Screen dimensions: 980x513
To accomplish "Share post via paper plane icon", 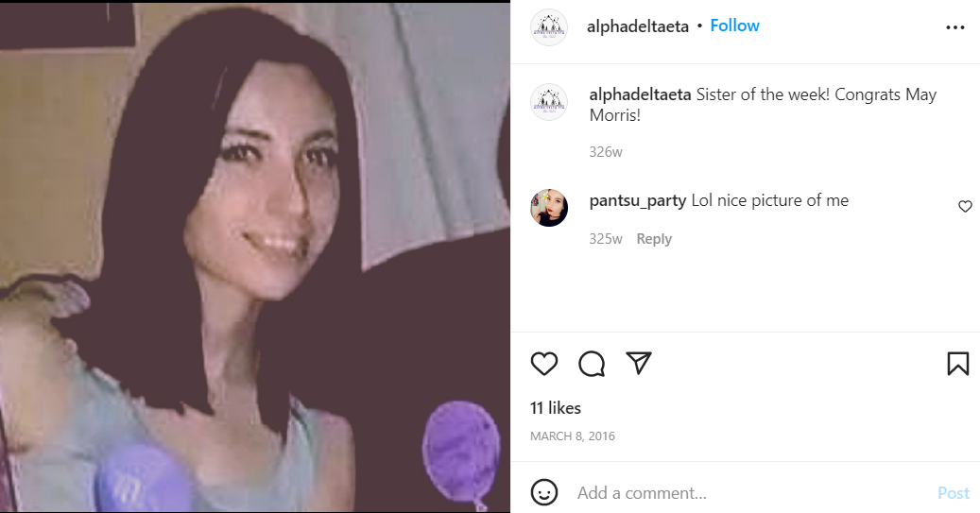I will pyautogui.click(x=639, y=363).
